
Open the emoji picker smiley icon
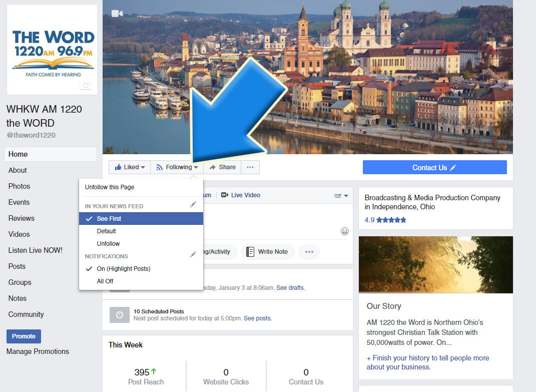point(344,231)
